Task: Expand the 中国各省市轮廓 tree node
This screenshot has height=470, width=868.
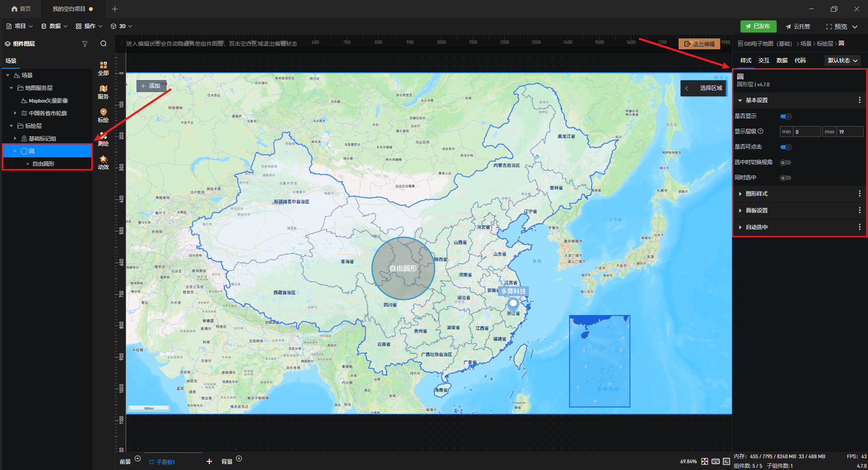Action: (x=15, y=113)
